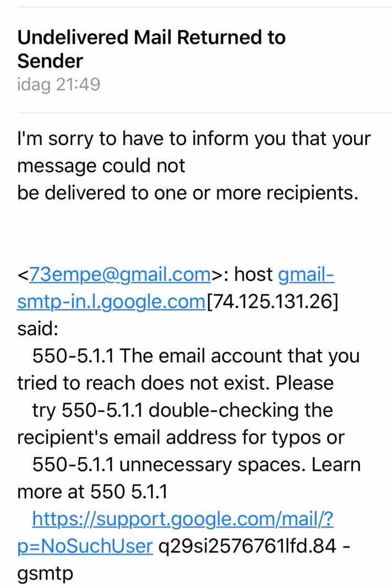Open the 73empe@gmail.com address link
This screenshot has width=392, height=588.
point(120,274)
